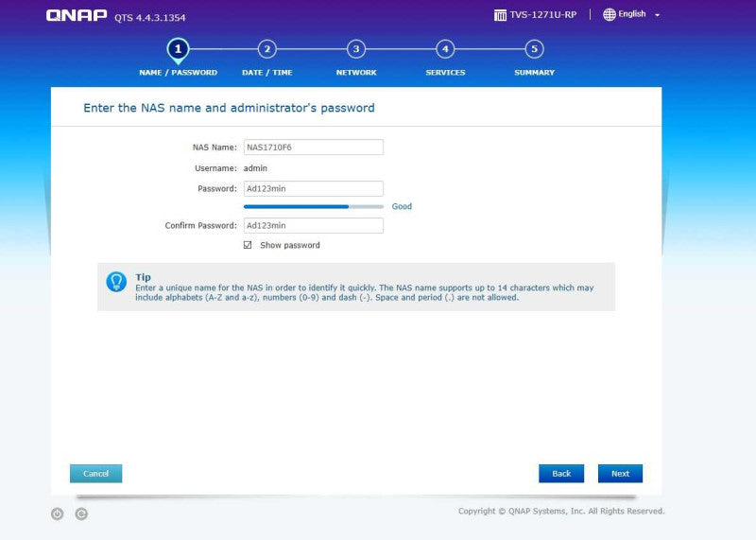Click the Tip heading text
Viewport: 756px width, 540px height.
144,277
